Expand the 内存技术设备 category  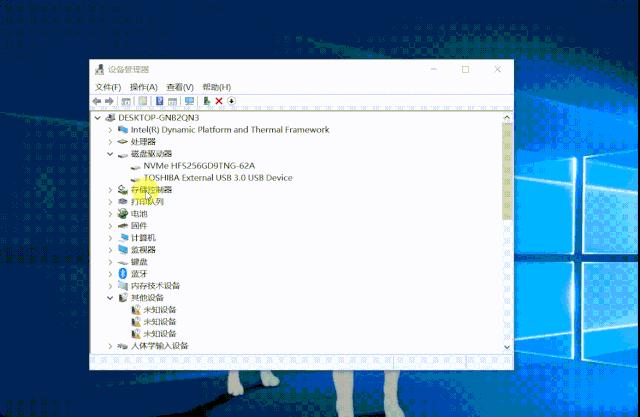click(x=110, y=286)
